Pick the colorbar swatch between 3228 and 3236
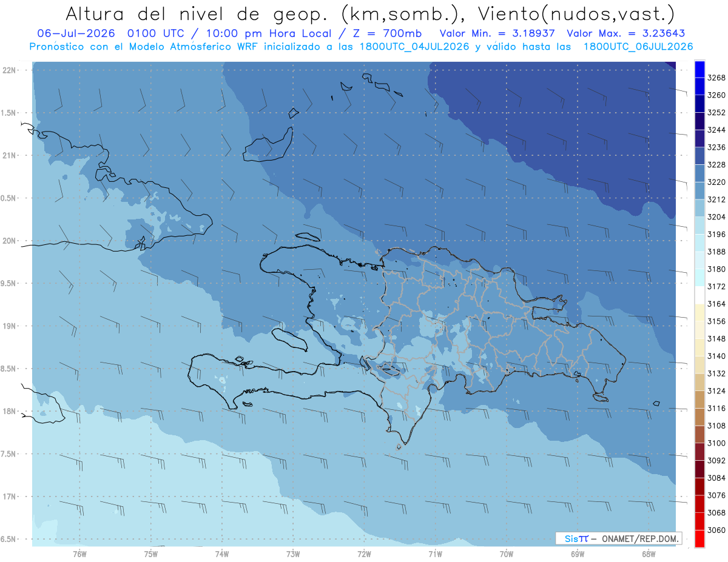Image resolution: width=728 pixels, height=562 pixels. pyautogui.click(x=699, y=156)
